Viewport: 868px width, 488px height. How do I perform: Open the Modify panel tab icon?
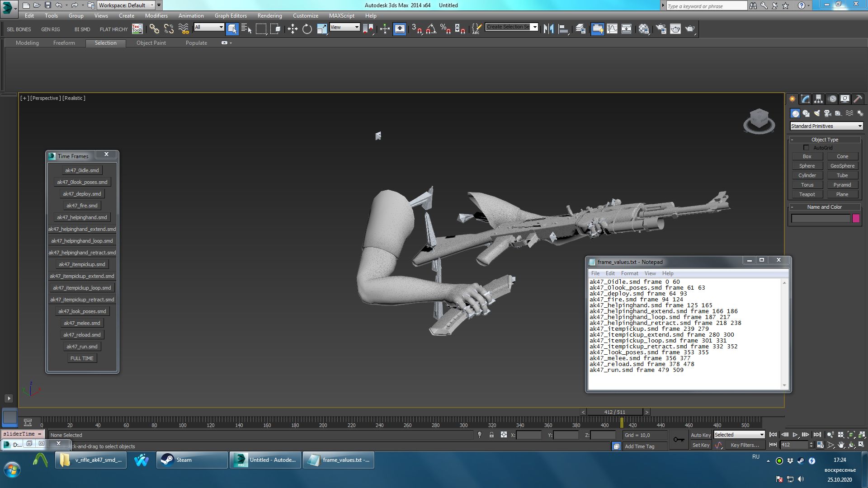click(805, 99)
